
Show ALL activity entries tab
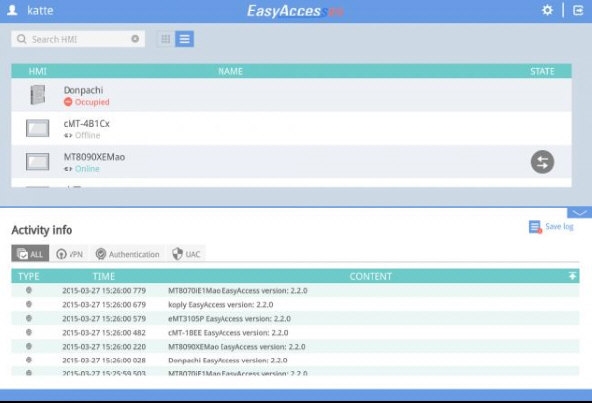pyautogui.click(x=30, y=254)
